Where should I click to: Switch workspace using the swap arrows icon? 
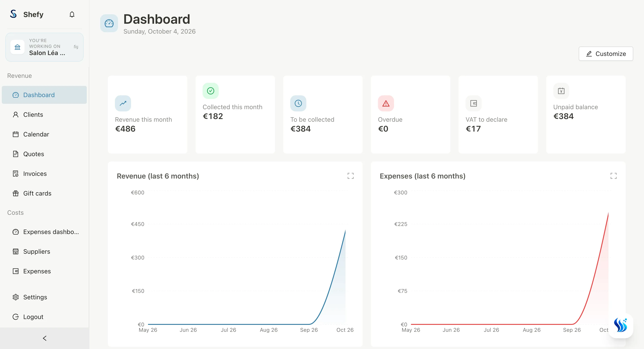76,47
